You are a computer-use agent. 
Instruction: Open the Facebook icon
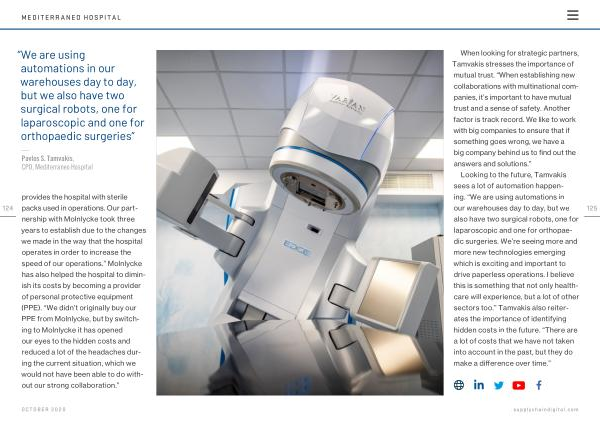point(539,385)
